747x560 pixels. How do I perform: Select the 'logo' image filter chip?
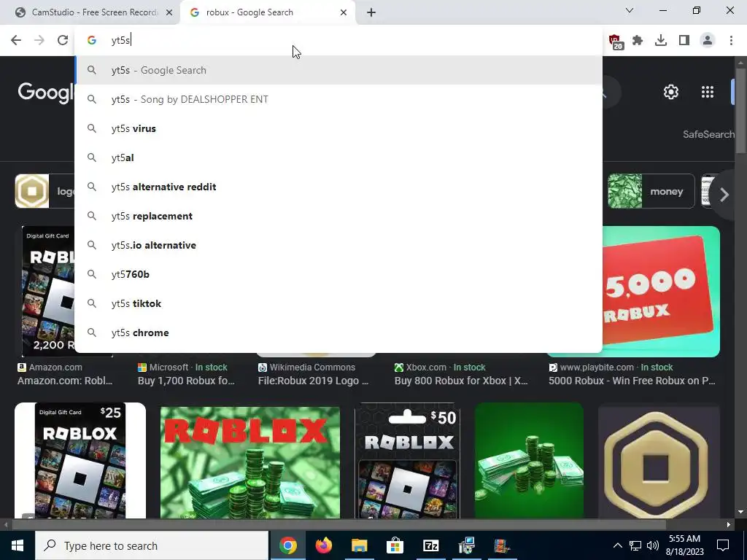pos(44,192)
